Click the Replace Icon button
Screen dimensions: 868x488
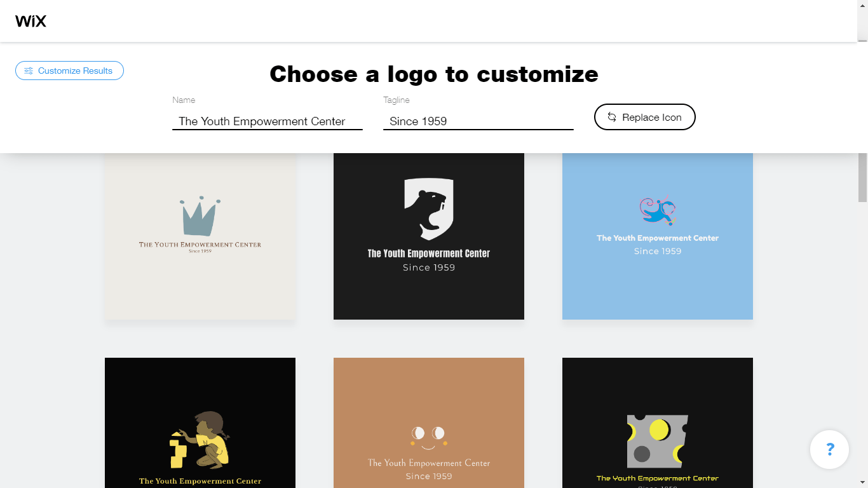(x=644, y=117)
